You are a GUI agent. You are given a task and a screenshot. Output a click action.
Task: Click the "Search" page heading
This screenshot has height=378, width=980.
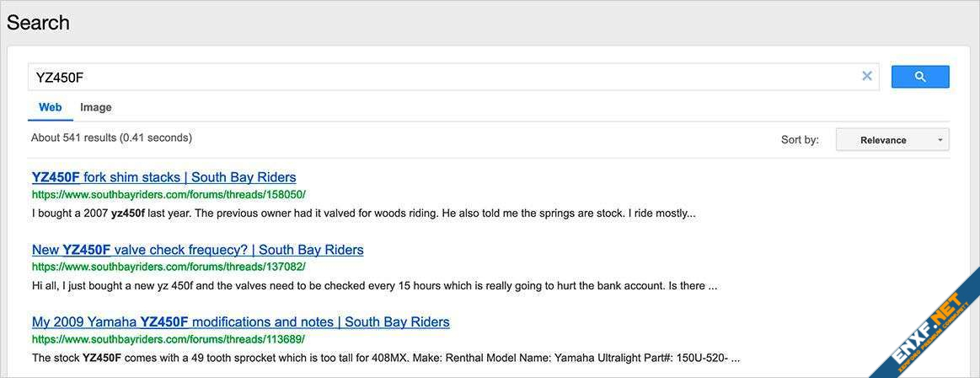pyautogui.click(x=38, y=23)
